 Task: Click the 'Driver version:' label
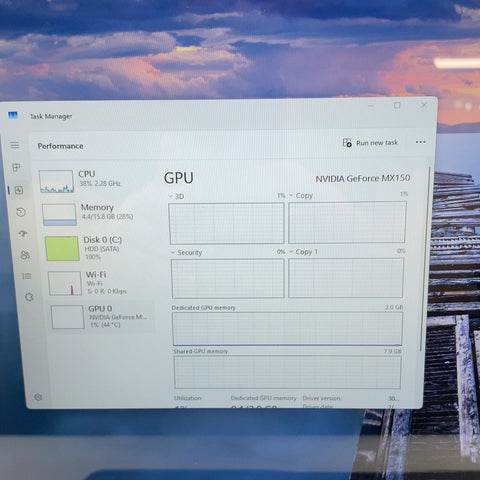pos(322,398)
